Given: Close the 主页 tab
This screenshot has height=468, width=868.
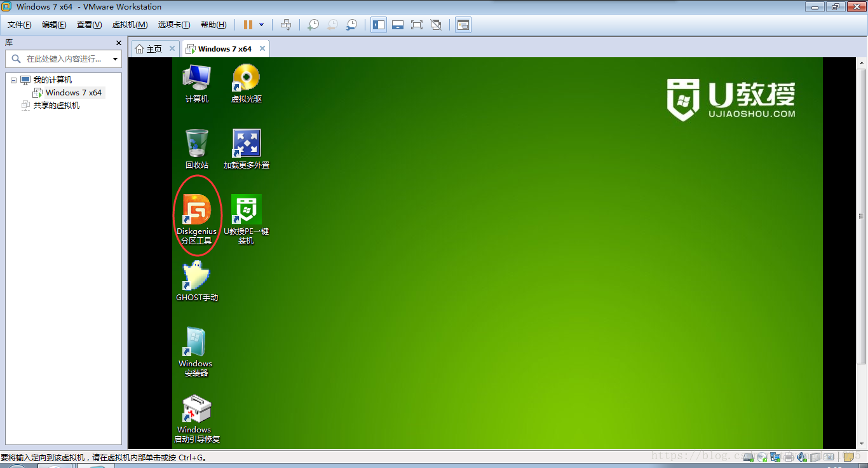Looking at the screenshot, I should [x=172, y=48].
